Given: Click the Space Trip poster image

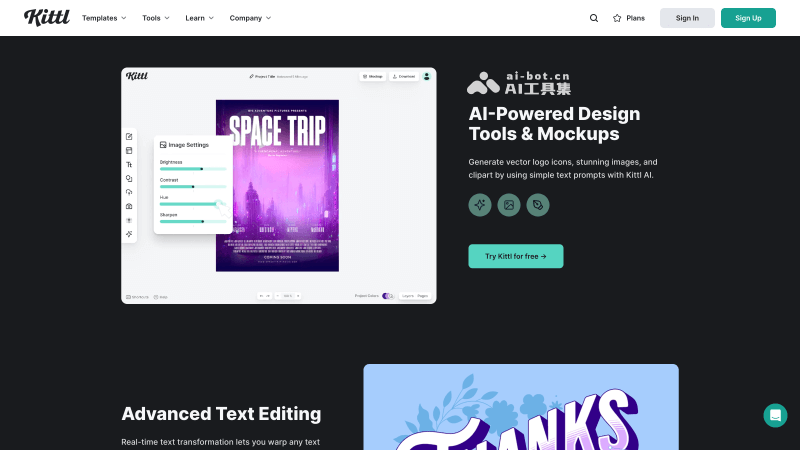Looking at the screenshot, I should pyautogui.click(x=277, y=185).
